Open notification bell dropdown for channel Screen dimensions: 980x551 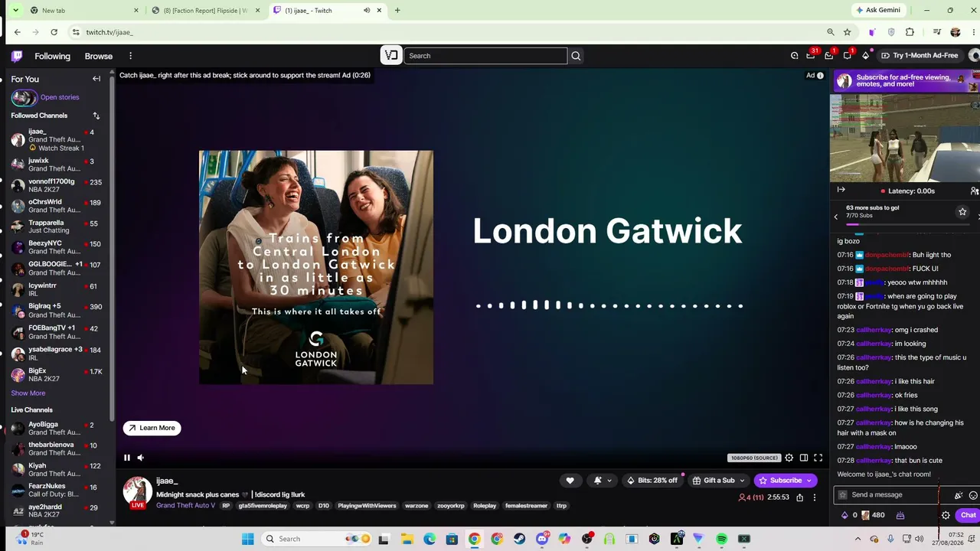(x=603, y=481)
